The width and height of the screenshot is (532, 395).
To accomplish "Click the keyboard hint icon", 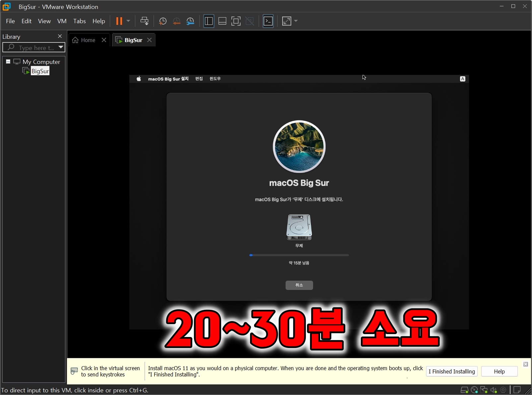I will (x=74, y=371).
